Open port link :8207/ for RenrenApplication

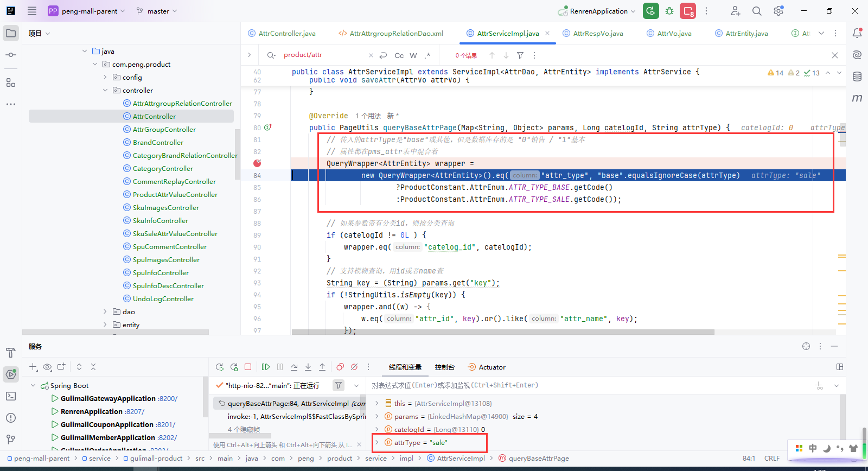click(135, 411)
